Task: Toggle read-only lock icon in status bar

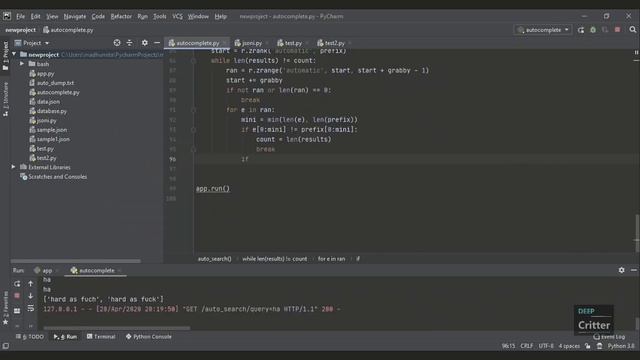Action: pos(588,346)
